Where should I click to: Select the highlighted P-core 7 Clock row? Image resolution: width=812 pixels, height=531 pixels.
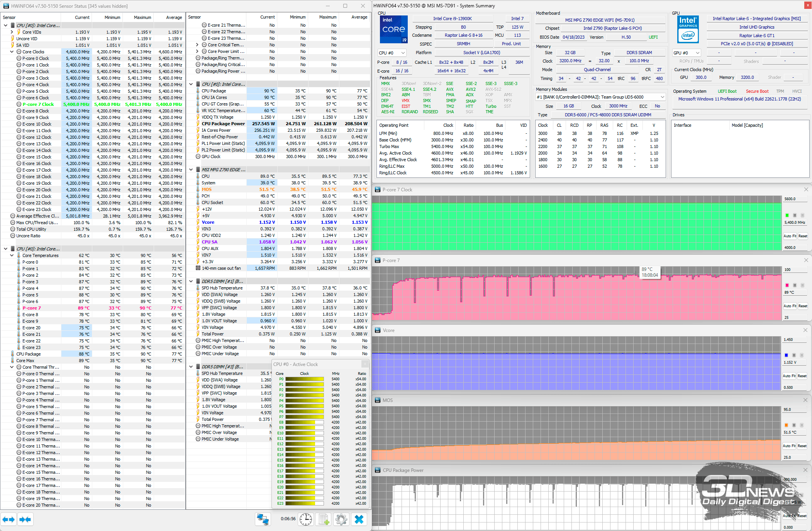pos(93,104)
